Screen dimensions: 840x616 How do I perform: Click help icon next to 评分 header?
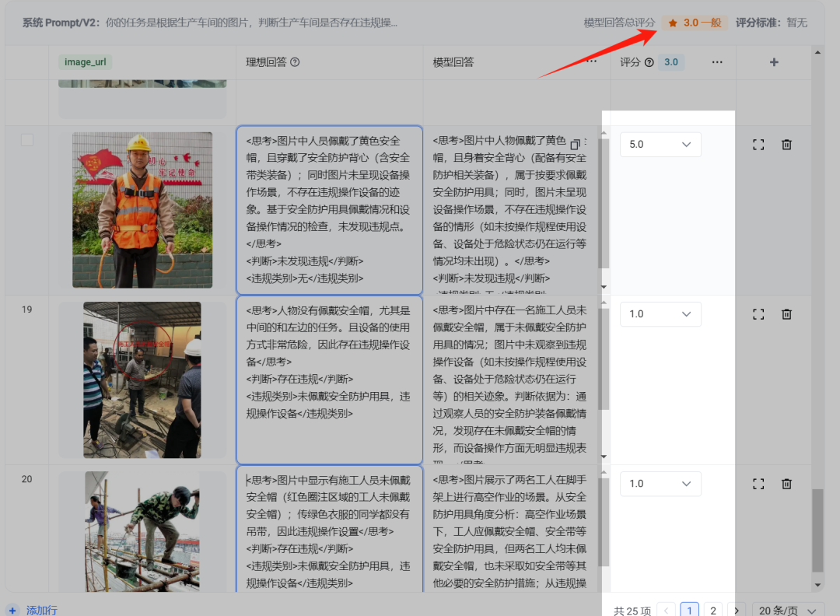coord(649,62)
